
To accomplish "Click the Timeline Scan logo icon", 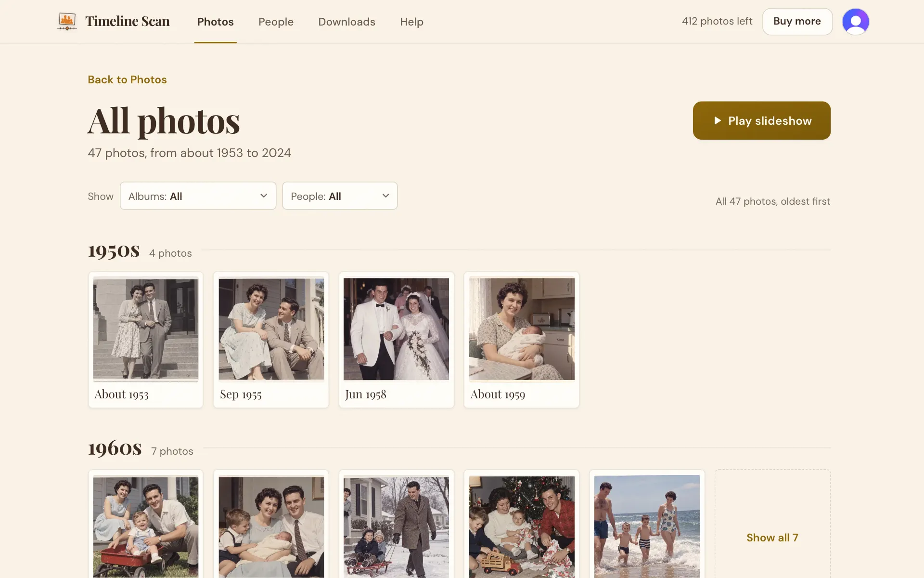I will click(67, 21).
